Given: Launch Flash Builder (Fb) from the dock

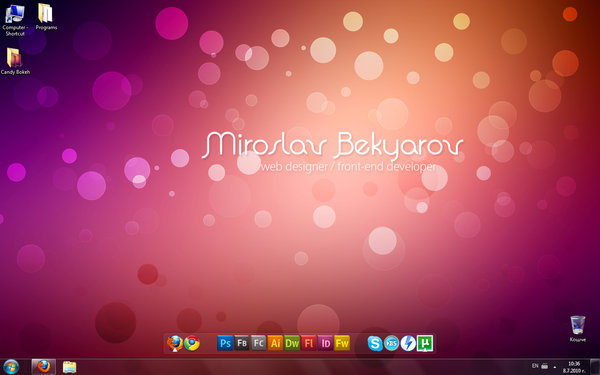Looking at the screenshot, I should [242, 343].
